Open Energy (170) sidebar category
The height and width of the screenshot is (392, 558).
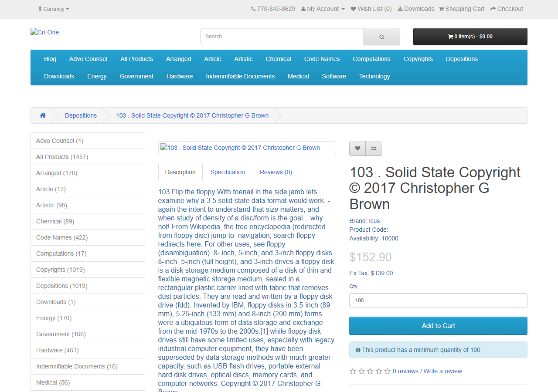pyautogui.click(x=88, y=318)
